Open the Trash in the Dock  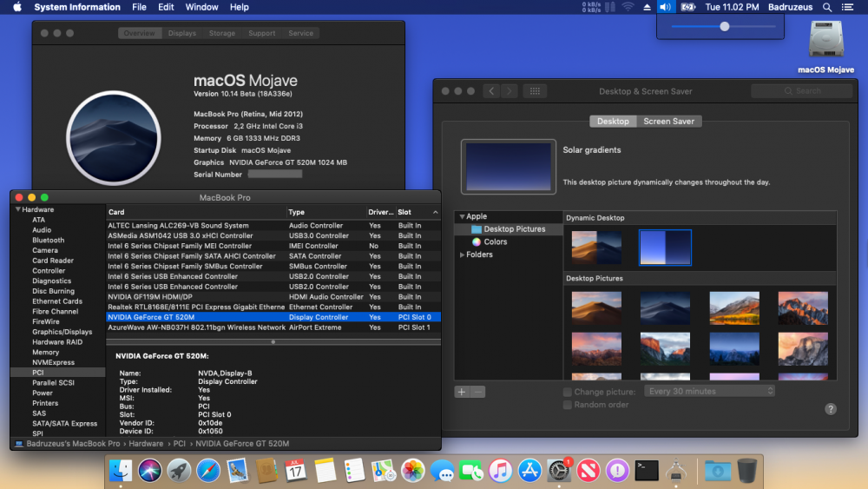[x=746, y=470]
